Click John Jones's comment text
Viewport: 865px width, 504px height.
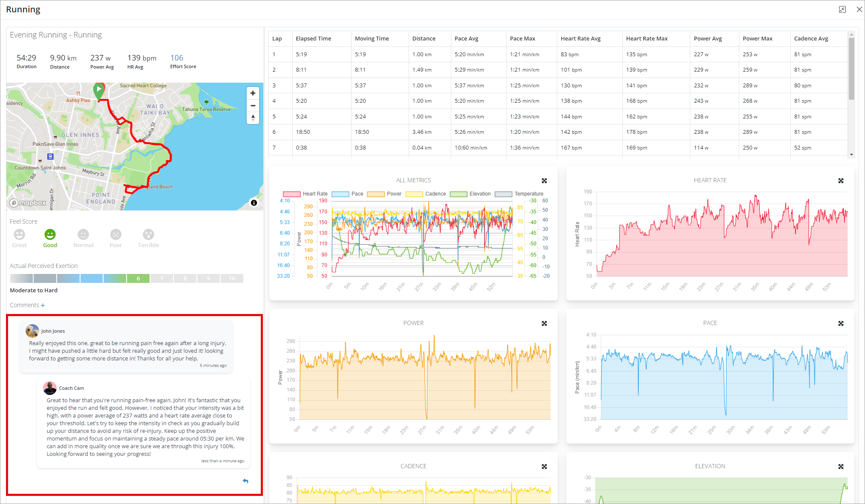pos(127,351)
